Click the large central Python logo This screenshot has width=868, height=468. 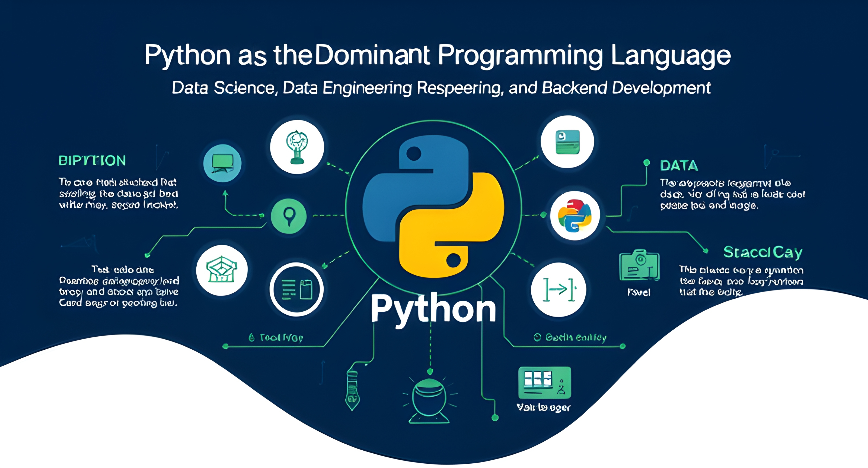point(433,206)
